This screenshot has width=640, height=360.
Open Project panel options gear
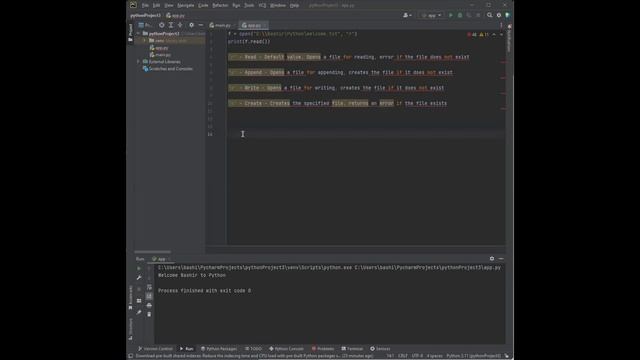[191, 25]
